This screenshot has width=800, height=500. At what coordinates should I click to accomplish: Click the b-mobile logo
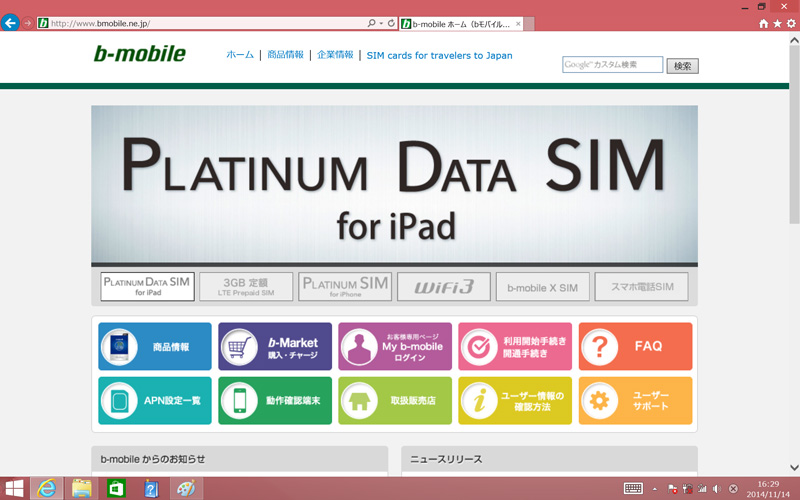pyautogui.click(x=139, y=54)
